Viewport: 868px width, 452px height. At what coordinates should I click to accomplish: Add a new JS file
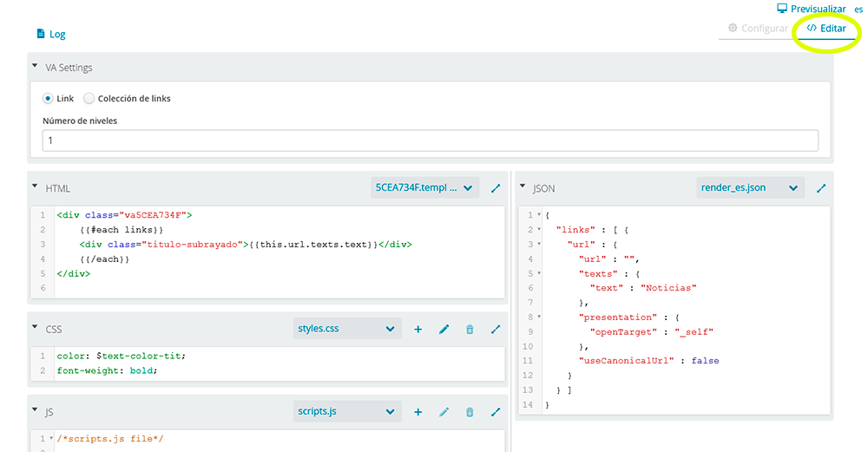pos(418,411)
